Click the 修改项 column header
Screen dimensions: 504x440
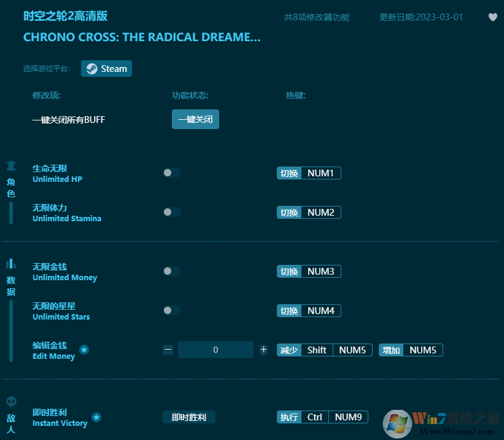pyautogui.click(x=47, y=95)
